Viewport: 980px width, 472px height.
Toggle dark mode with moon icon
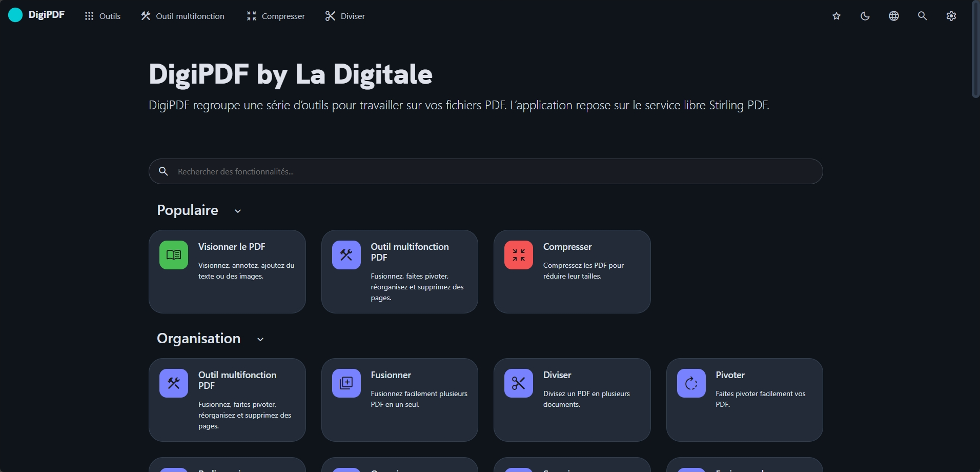[865, 16]
